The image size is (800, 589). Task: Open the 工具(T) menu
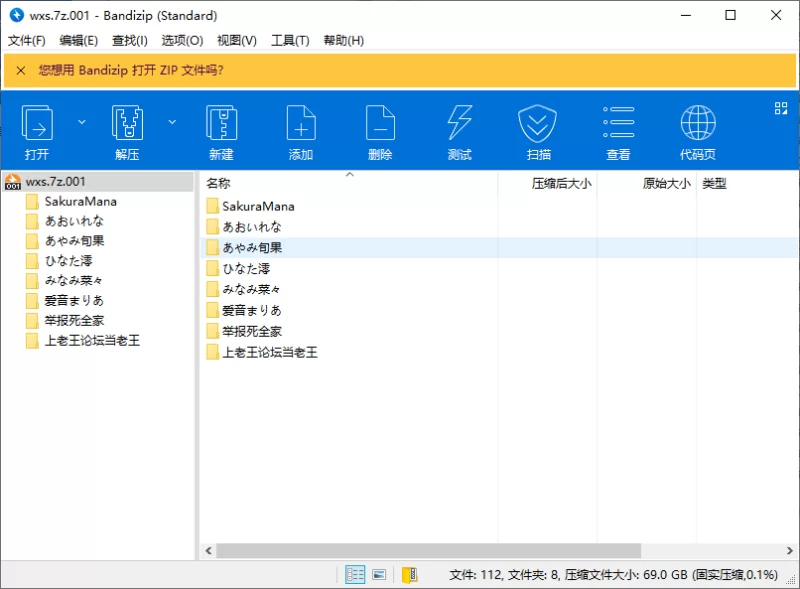[290, 40]
